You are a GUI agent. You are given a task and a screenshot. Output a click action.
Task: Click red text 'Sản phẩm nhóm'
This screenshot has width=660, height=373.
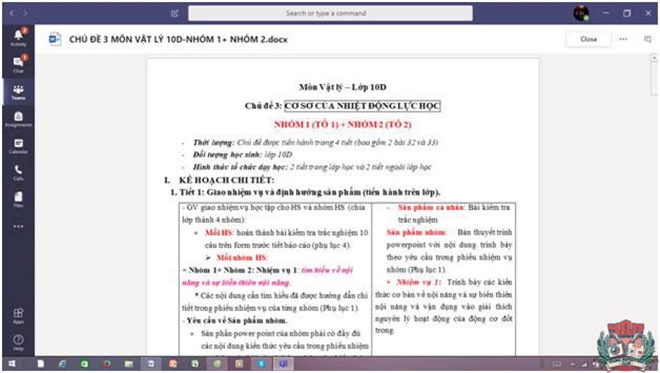coord(416,232)
